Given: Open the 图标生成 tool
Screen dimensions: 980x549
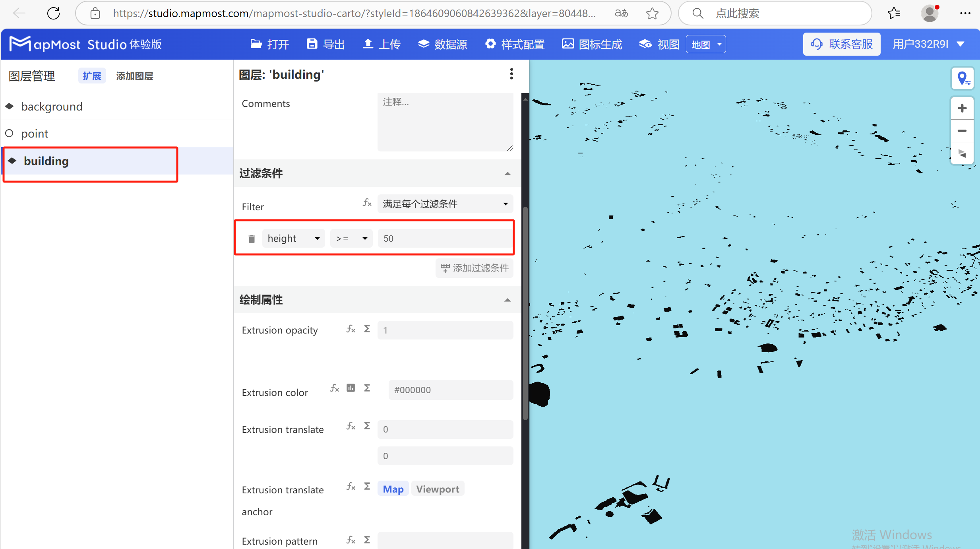Looking at the screenshot, I should pos(592,44).
